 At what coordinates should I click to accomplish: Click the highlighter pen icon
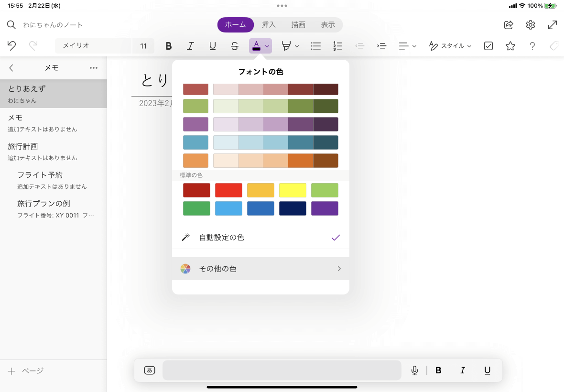click(x=286, y=46)
